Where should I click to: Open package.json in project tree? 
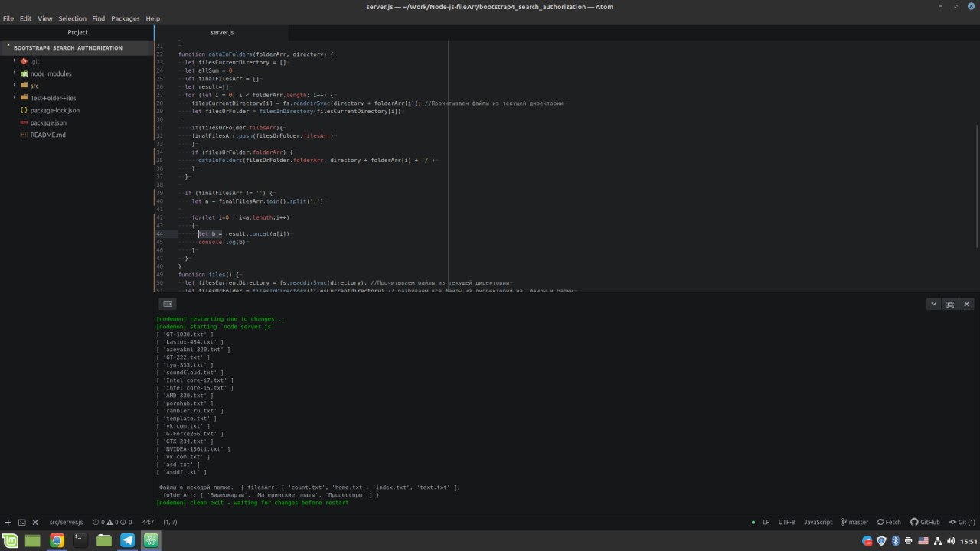48,122
